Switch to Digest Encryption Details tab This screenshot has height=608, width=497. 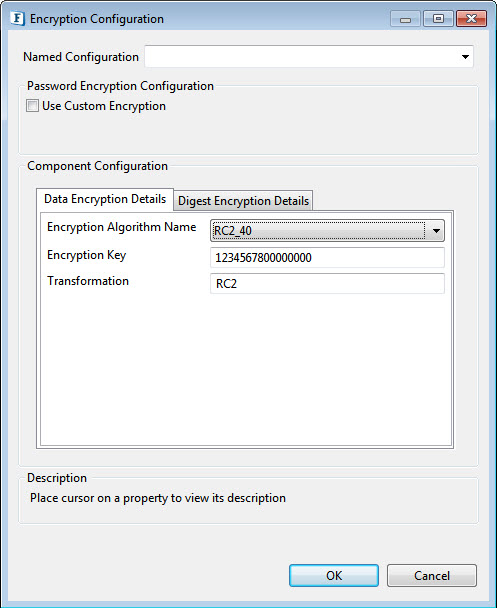click(x=243, y=201)
